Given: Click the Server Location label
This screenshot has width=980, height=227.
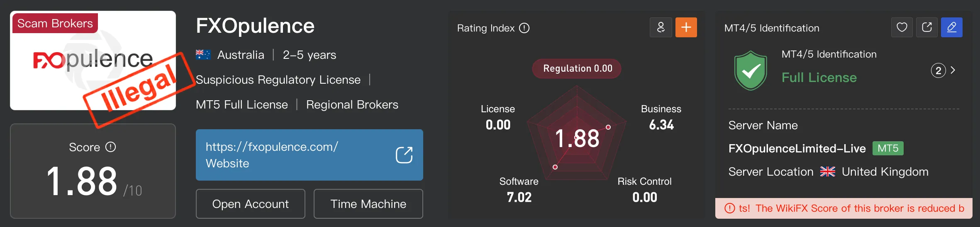Looking at the screenshot, I should [x=771, y=171].
